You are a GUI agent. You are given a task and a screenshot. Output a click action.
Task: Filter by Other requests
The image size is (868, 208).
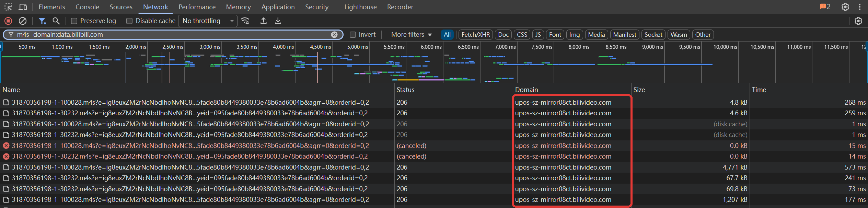[x=703, y=35]
